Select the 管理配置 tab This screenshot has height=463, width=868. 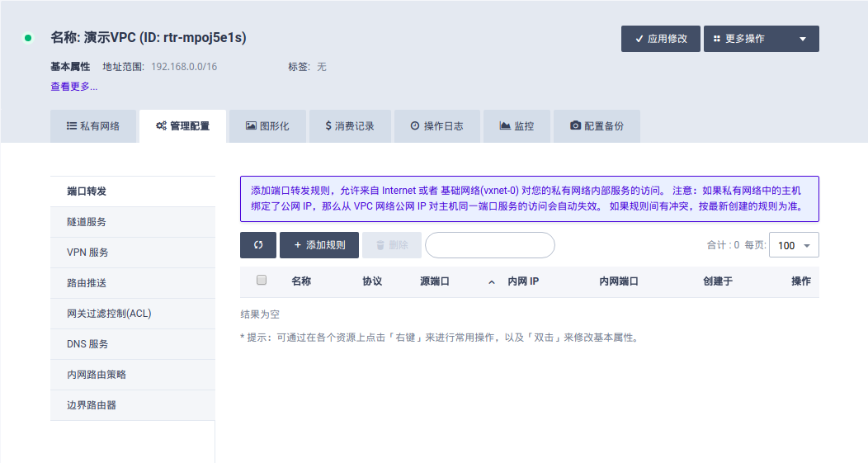pos(182,126)
